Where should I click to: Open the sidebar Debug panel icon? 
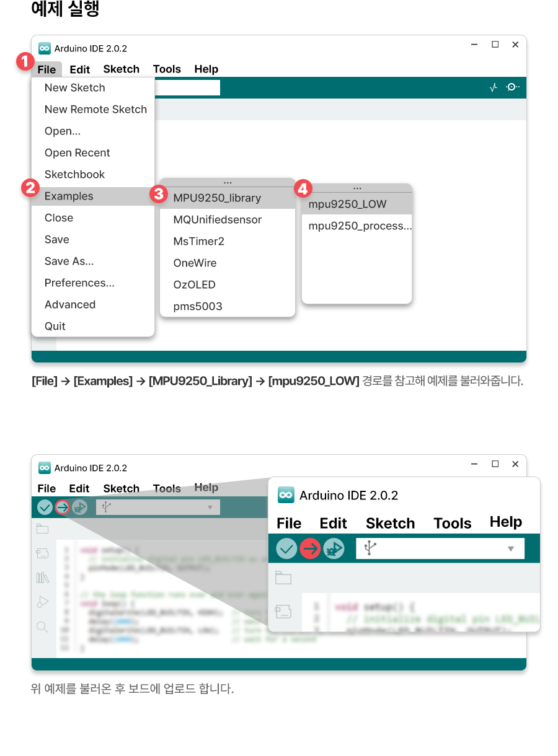[x=42, y=602]
